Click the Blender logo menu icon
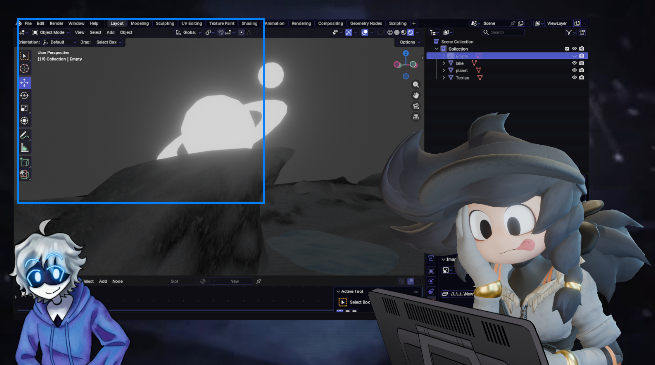The width and height of the screenshot is (655, 365). (19, 23)
